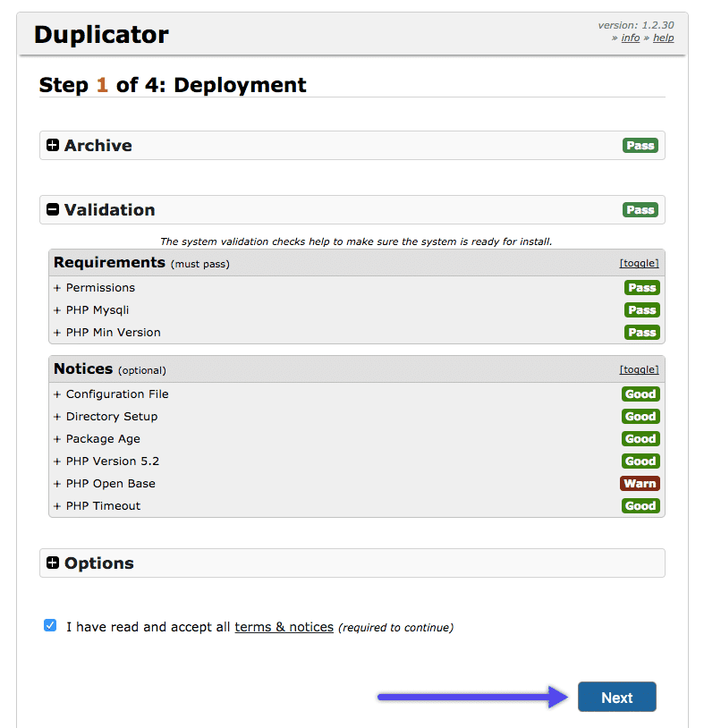704x728 pixels.
Task: Click the Requirements toggle link
Action: click(639, 263)
